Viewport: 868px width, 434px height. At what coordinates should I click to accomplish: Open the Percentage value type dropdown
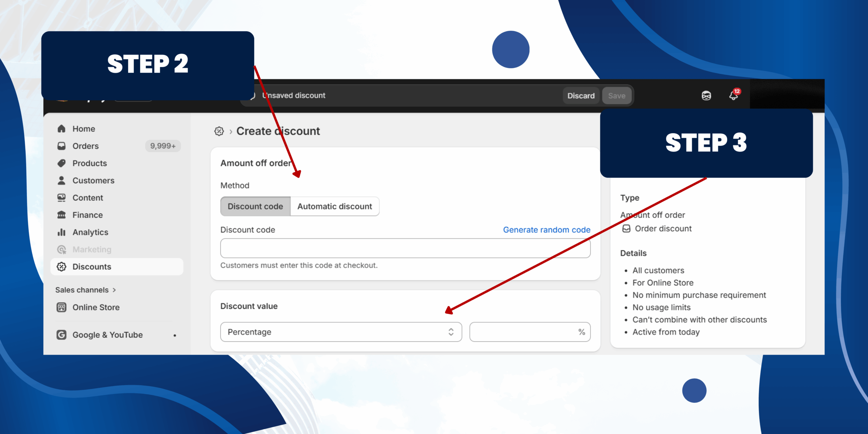click(x=341, y=332)
